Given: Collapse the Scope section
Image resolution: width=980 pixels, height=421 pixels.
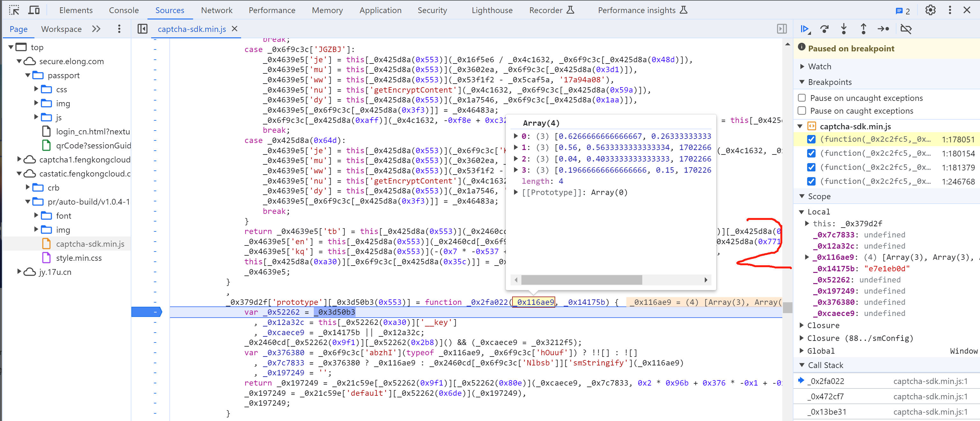Looking at the screenshot, I should tap(802, 196).
